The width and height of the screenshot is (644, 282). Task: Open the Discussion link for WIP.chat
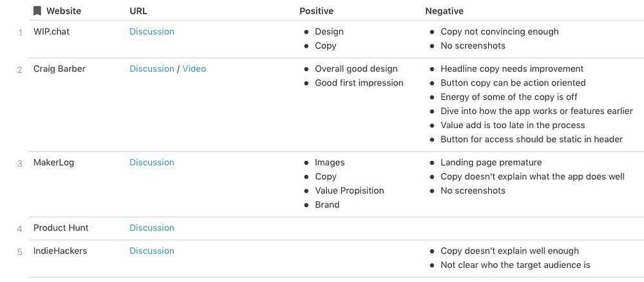tap(151, 32)
